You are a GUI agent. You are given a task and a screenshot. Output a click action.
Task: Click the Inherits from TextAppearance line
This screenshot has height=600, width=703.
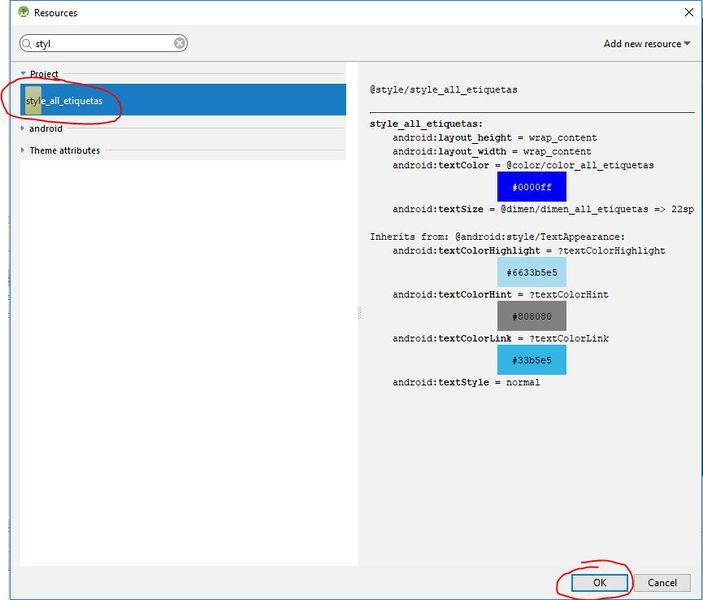click(x=497, y=237)
